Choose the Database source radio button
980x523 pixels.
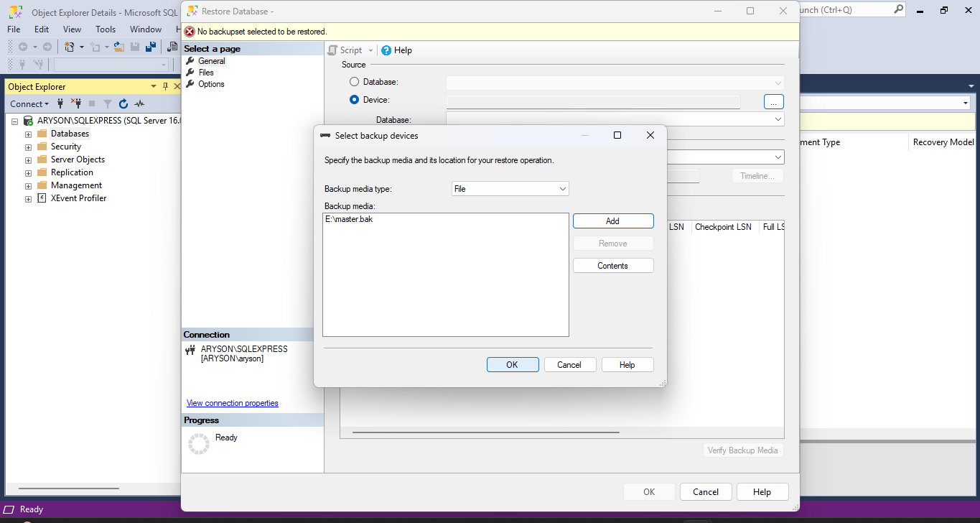click(x=354, y=81)
